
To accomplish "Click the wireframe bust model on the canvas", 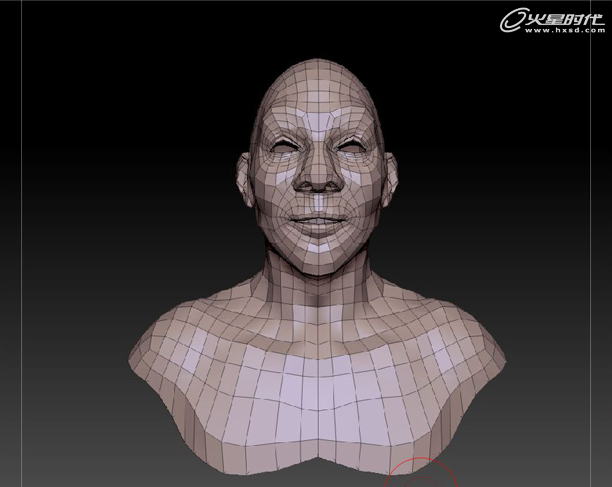I will (x=317, y=269).
